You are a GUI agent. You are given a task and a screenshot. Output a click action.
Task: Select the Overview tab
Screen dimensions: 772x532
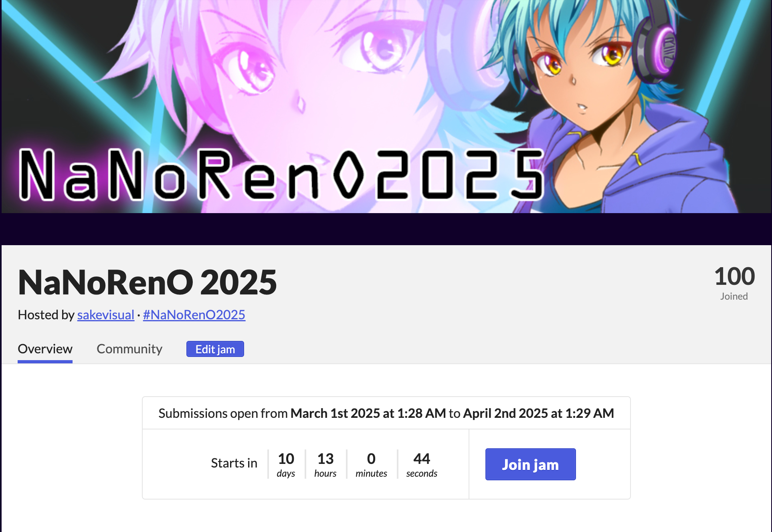[x=45, y=349]
